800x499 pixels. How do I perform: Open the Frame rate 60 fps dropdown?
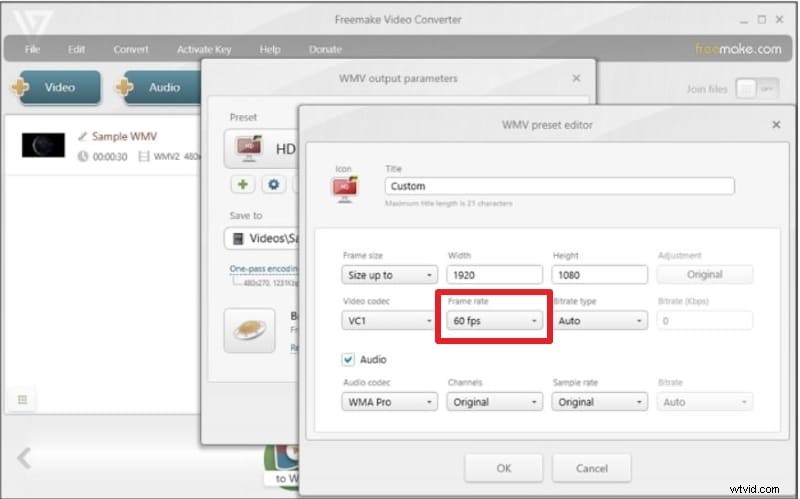tap(494, 321)
